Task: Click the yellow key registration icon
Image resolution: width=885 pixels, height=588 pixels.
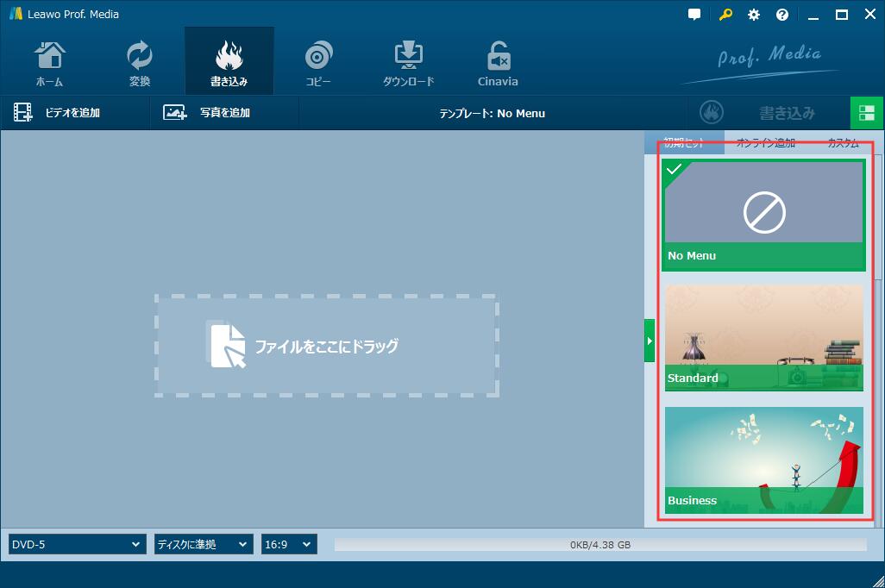Action: pos(725,15)
